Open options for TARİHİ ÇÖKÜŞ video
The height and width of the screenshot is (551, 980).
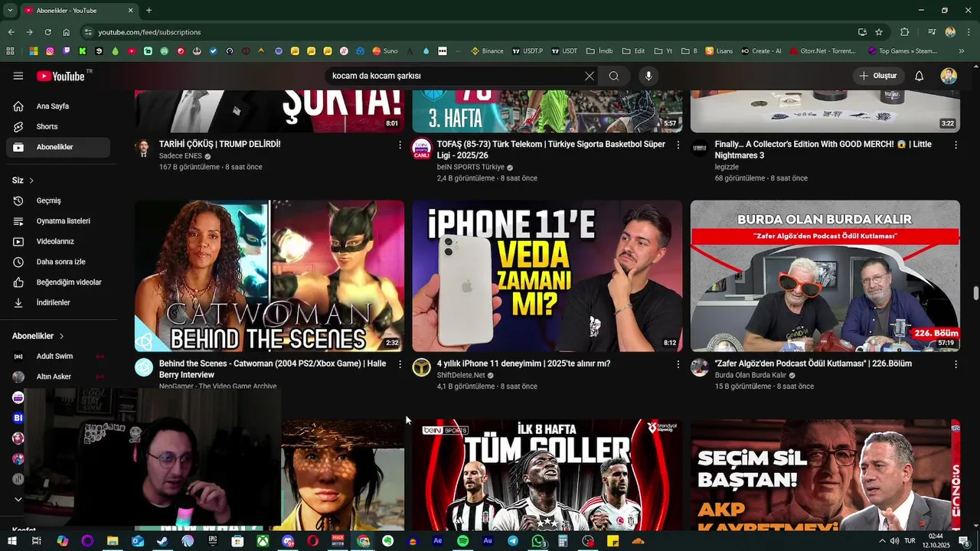[x=400, y=145]
